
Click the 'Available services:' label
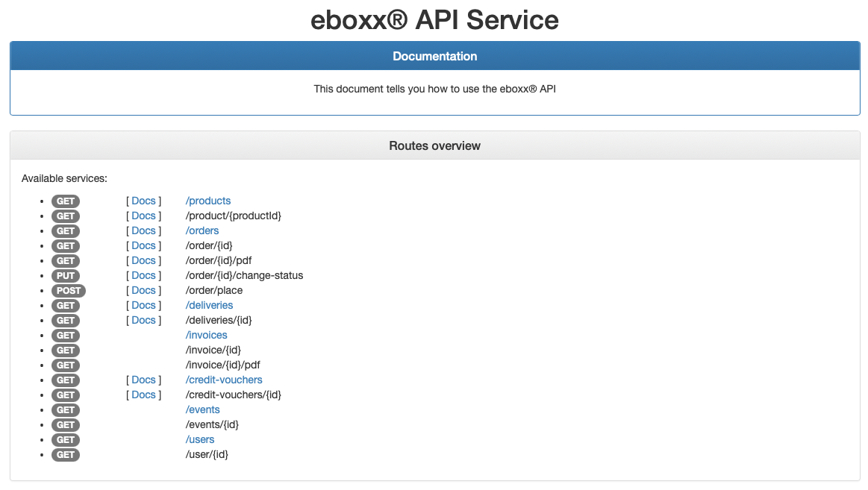(x=64, y=179)
